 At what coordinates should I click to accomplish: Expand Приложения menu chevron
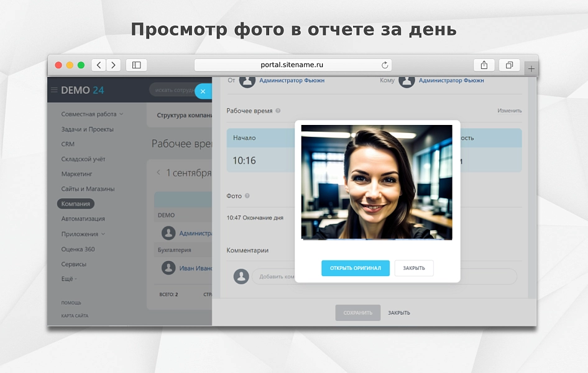(x=103, y=234)
